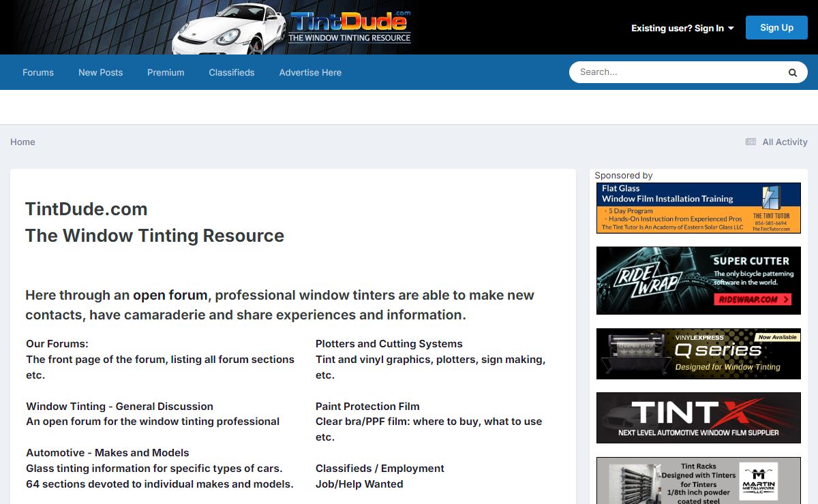Click 64 sections devoted to individual makes text
The width and height of the screenshot is (818, 504).
pyautogui.click(x=160, y=484)
